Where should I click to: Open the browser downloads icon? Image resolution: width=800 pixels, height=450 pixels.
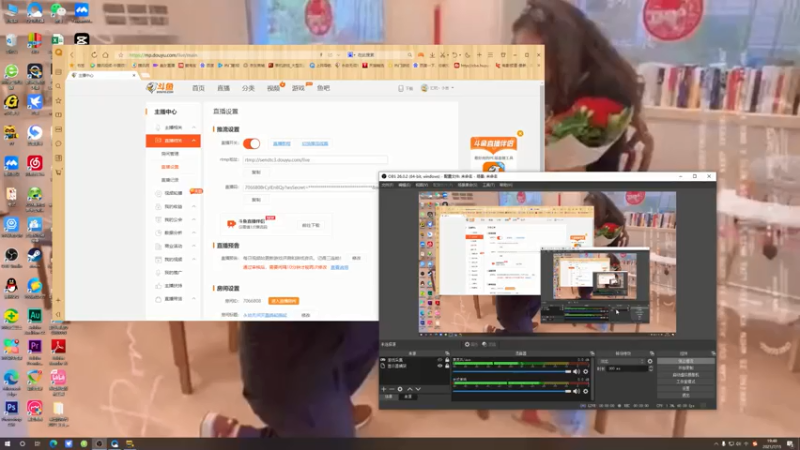(x=432, y=55)
